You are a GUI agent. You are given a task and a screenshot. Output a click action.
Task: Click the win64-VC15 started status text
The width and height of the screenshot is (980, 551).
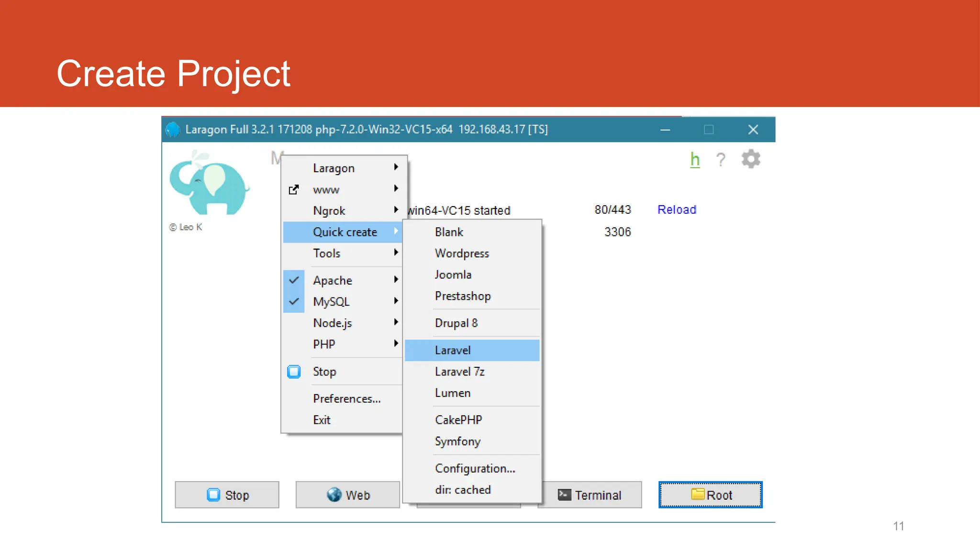(459, 210)
